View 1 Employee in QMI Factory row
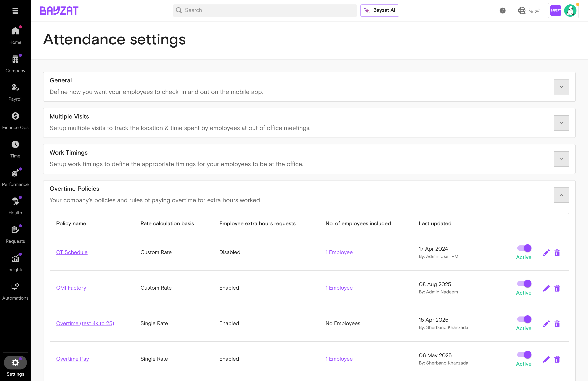Screen dimensions: 588x381 point(339,288)
